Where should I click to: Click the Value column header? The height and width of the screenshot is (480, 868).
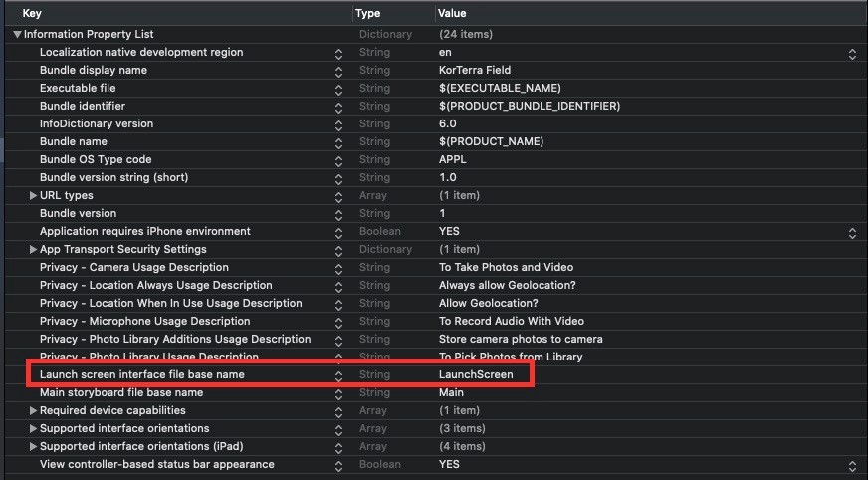tap(452, 13)
